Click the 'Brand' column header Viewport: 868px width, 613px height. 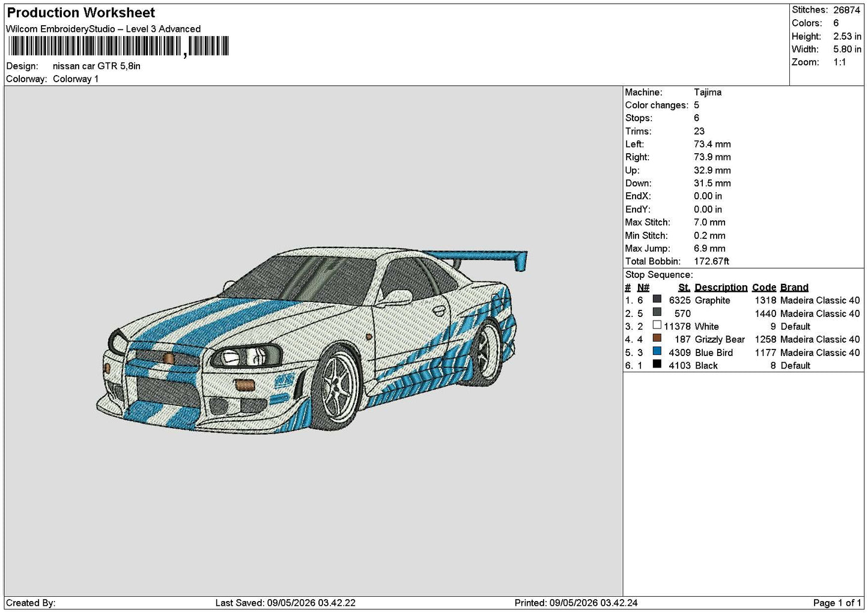click(794, 288)
